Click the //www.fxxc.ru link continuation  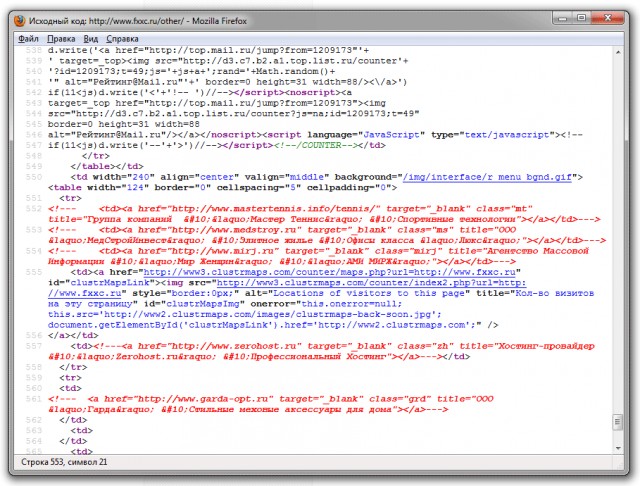[x=84, y=293]
